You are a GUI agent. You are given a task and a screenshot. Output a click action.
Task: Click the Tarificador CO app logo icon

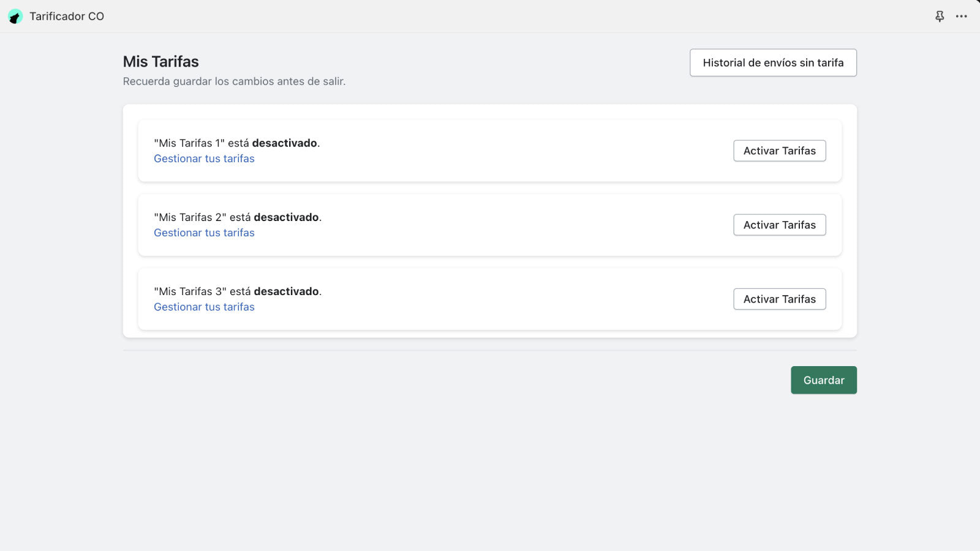click(15, 17)
